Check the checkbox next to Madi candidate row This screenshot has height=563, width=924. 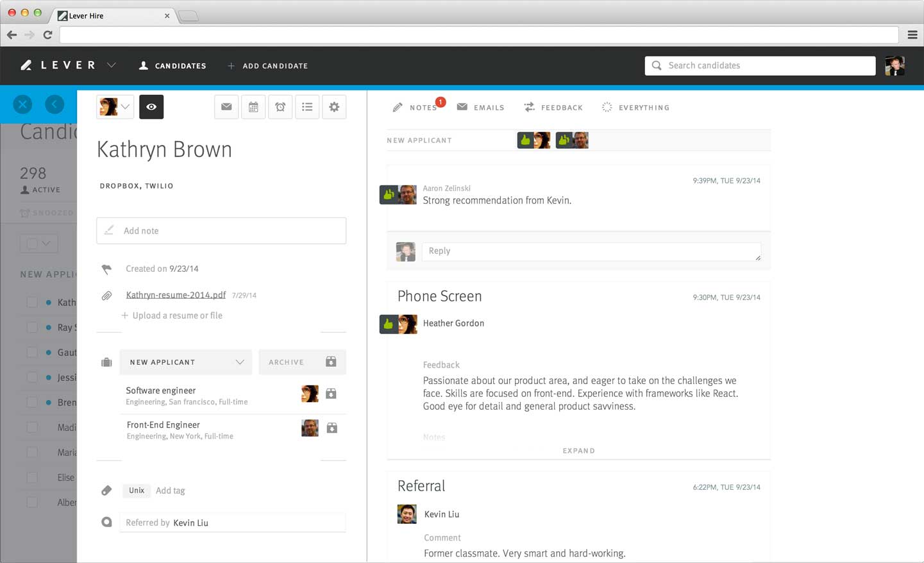point(32,428)
